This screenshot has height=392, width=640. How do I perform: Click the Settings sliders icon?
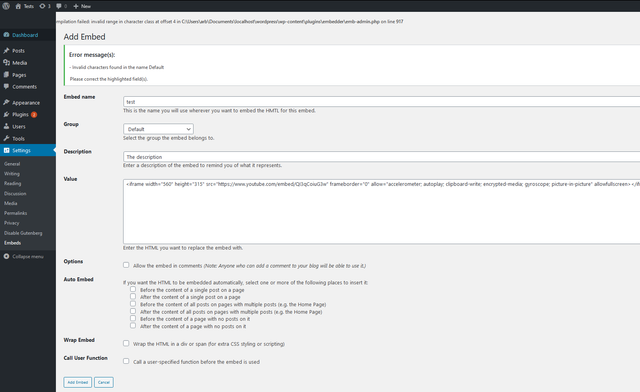(6, 150)
